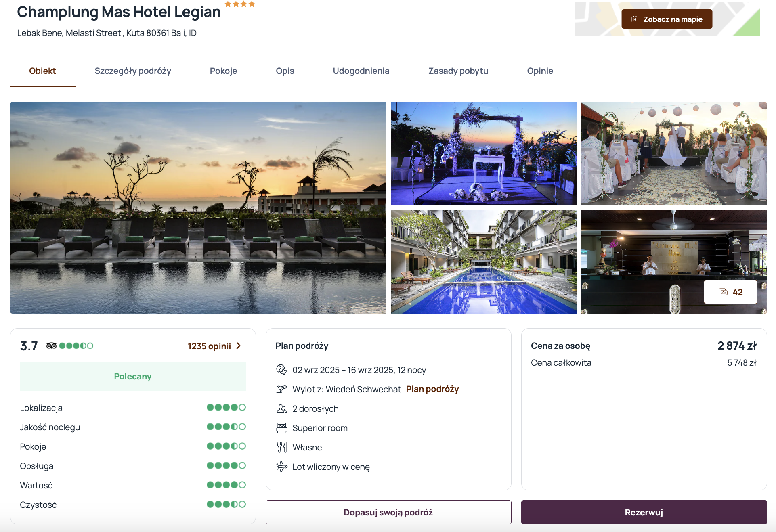Click the Plan podróży card heading
The width and height of the screenshot is (776, 532).
point(302,346)
